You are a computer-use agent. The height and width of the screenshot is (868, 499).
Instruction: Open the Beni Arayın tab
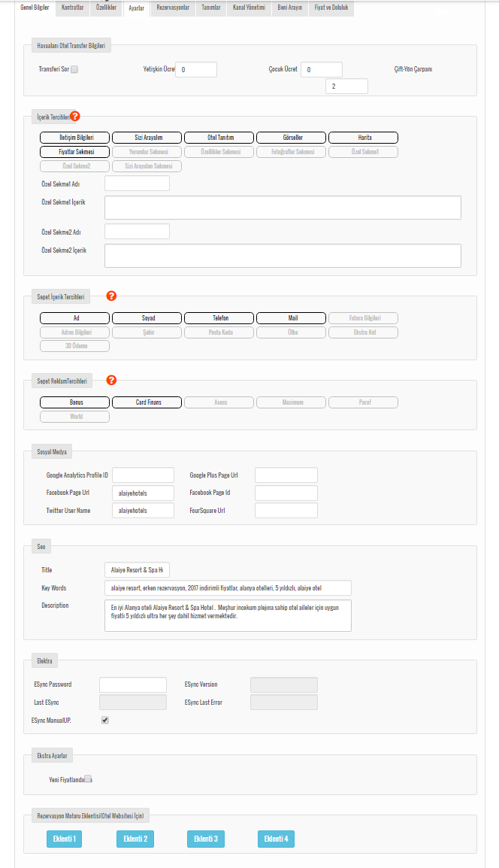point(290,8)
